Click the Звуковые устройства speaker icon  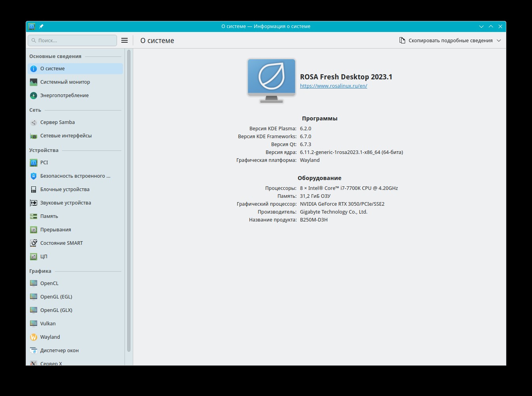(34, 203)
